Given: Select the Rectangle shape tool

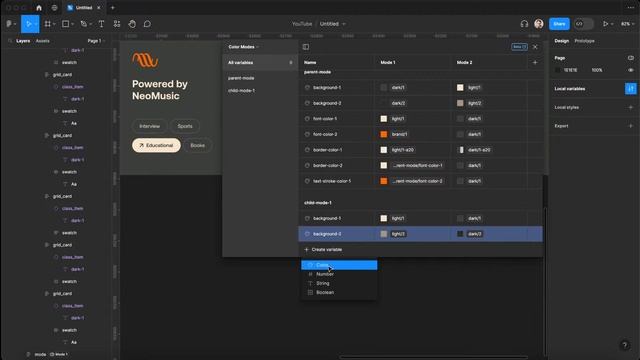Looking at the screenshot, I should (x=65, y=24).
